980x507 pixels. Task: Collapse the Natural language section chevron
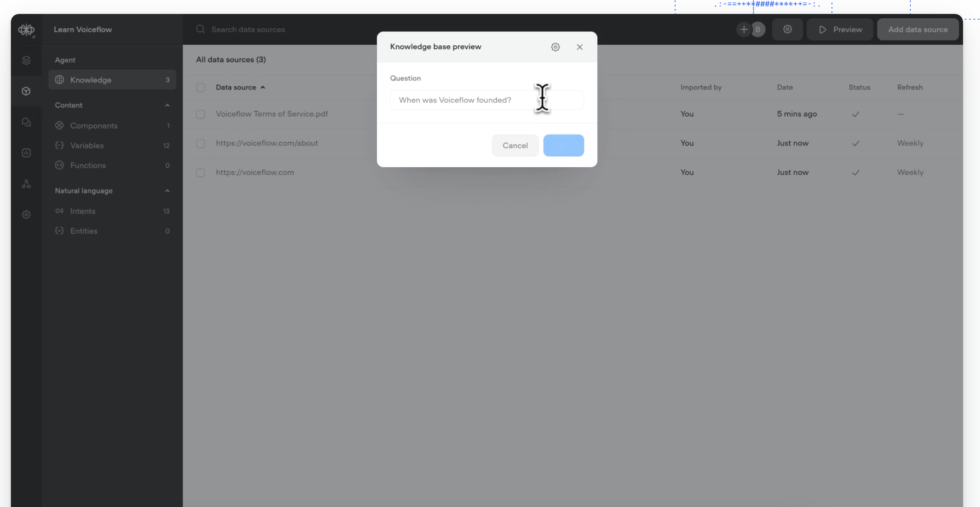tap(167, 191)
